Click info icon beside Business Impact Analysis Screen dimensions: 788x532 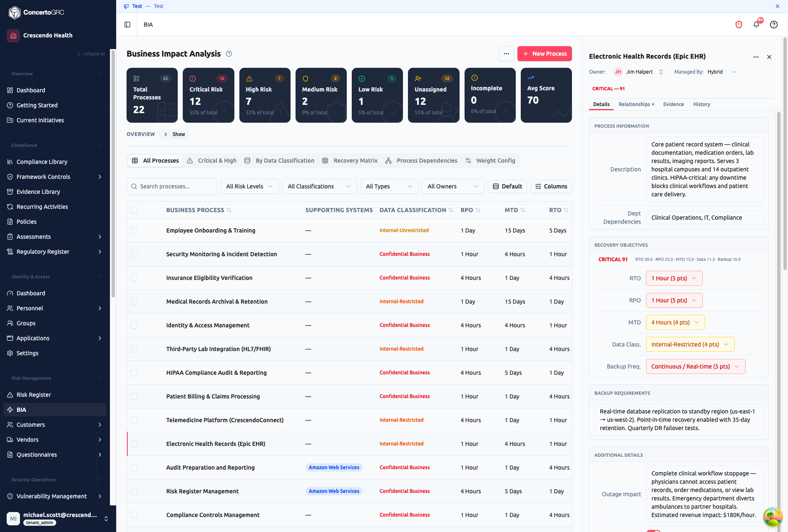click(229, 54)
